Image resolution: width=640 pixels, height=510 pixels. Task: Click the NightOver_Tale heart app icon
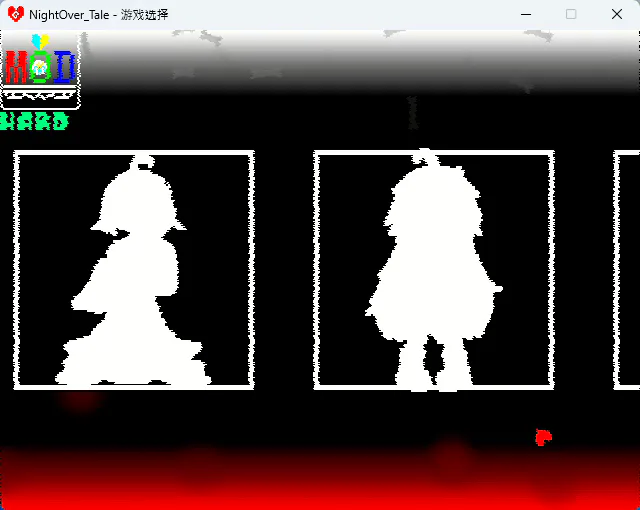[16, 14]
